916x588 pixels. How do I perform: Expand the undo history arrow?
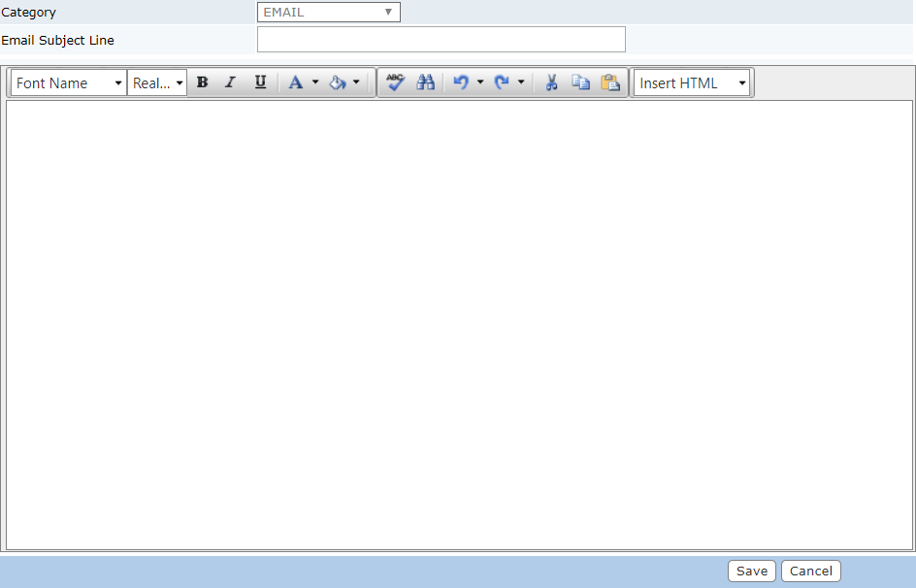[480, 82]
